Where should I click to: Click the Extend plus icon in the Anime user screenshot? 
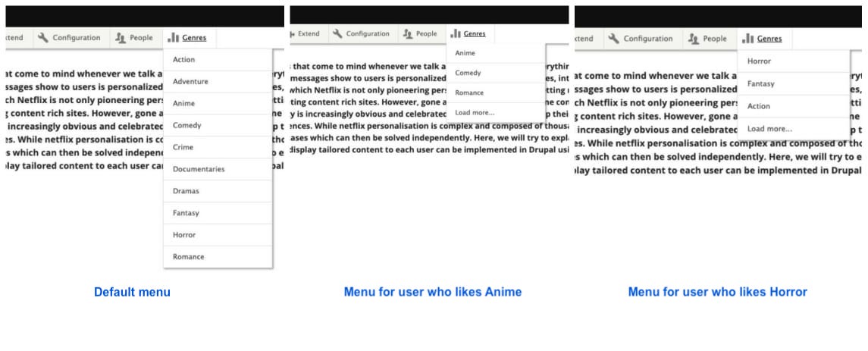click(292, 34)
